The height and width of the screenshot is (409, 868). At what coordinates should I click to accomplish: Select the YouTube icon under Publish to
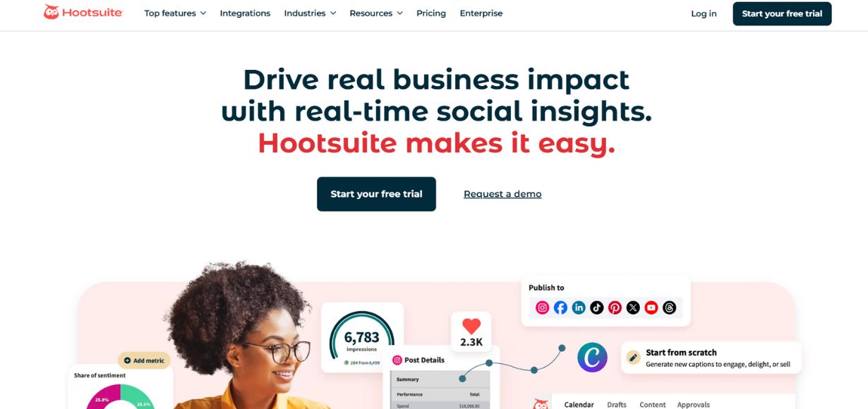[x=651, y=307]
